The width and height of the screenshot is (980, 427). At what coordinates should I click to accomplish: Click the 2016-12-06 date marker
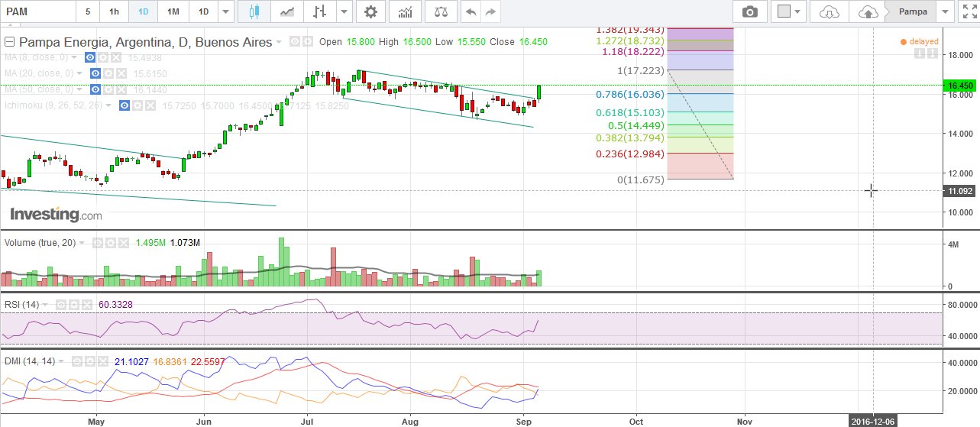pyautogui.click(x=872, y=420)
